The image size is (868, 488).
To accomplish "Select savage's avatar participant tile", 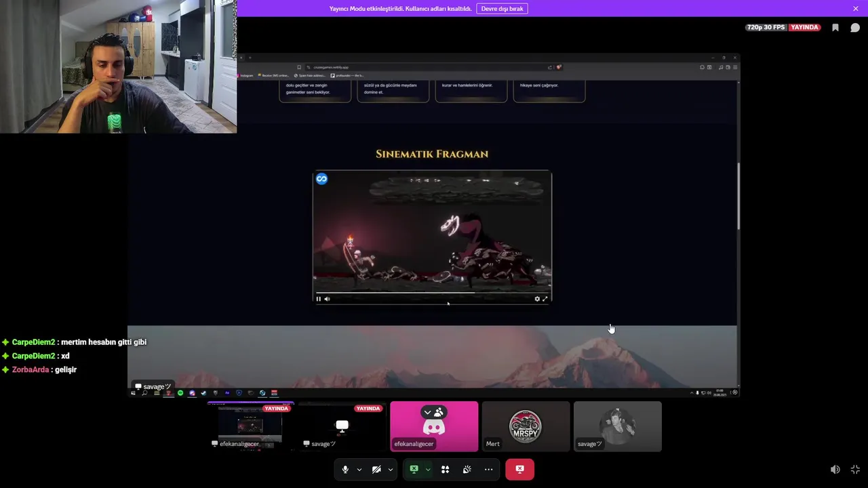I will 618,426.
